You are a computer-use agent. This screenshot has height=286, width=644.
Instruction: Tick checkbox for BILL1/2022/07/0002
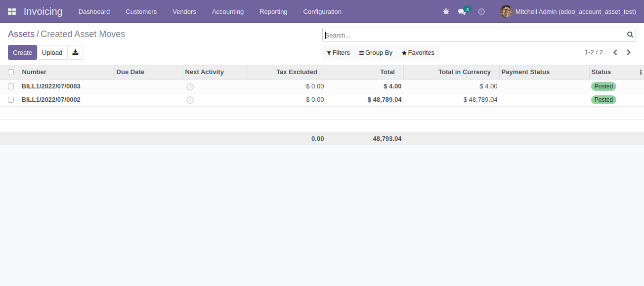(11, 100)
